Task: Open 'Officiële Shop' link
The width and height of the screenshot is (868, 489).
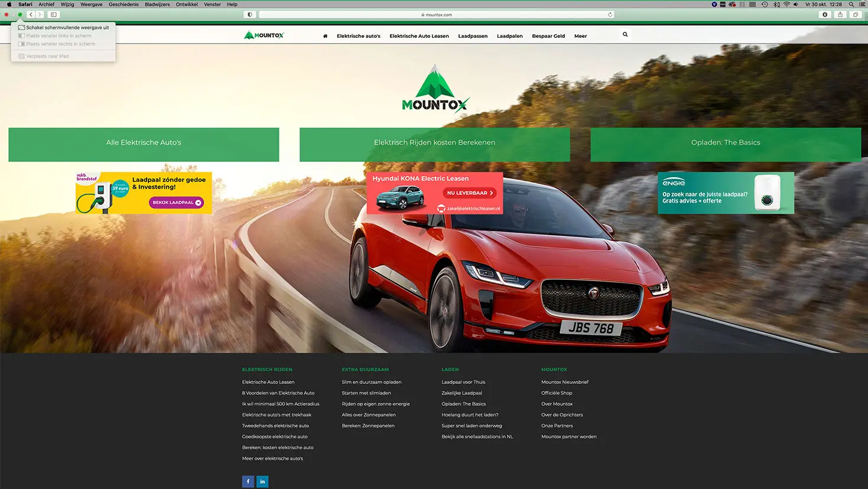Action: coord(557,393)
